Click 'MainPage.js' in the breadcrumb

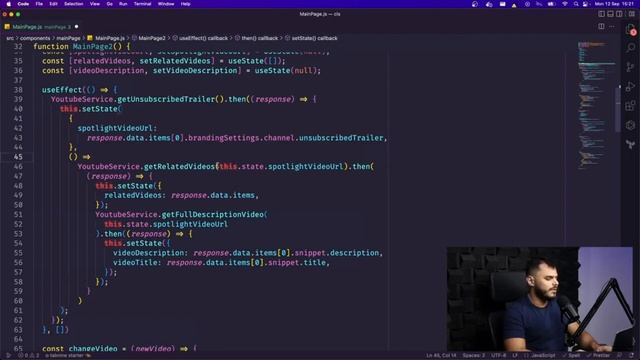coord(110,38)
